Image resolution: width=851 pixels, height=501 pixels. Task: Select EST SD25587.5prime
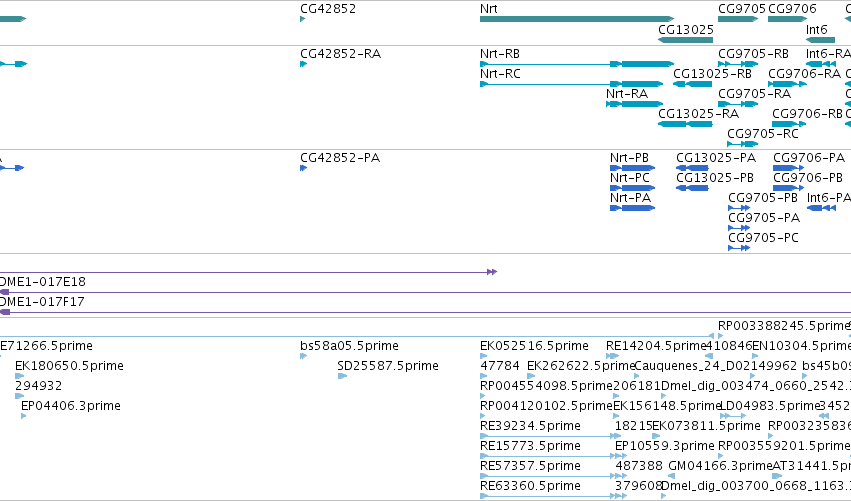[388, 366]
